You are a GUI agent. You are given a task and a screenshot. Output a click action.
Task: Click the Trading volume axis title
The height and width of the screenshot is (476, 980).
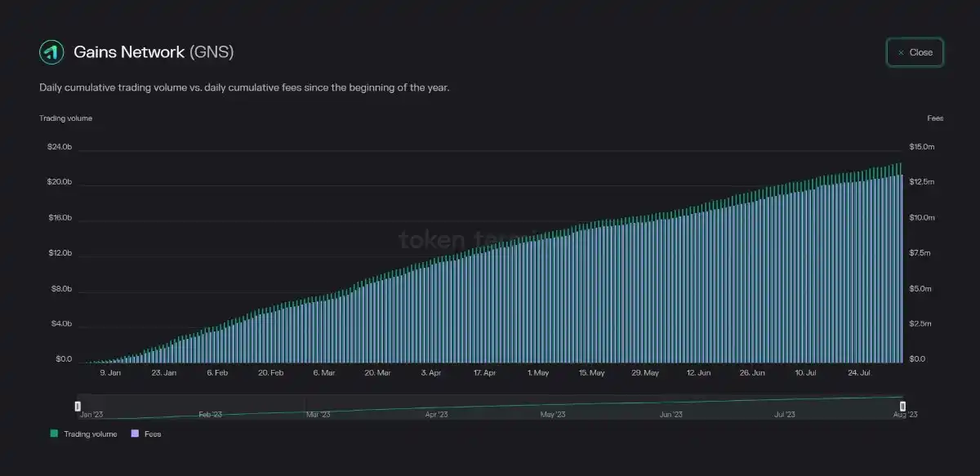click(65, 118)
